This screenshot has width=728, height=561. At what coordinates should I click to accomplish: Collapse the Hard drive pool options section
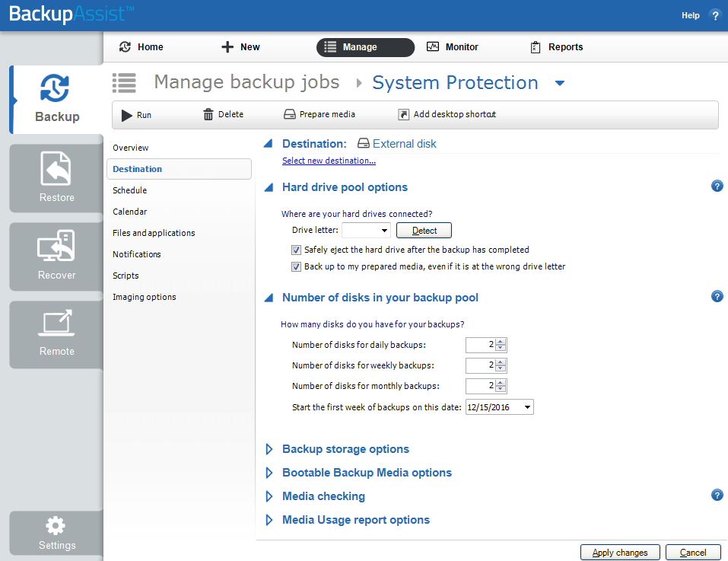(269, 187)
